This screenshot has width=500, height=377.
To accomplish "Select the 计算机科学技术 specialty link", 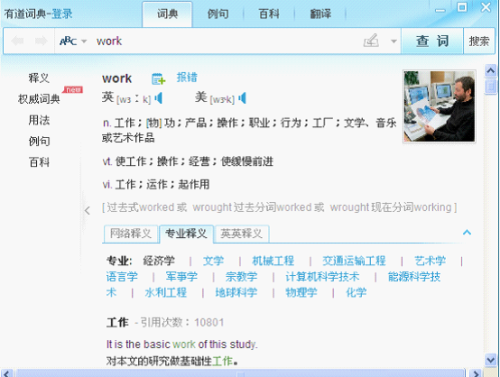I will (322, 277).
